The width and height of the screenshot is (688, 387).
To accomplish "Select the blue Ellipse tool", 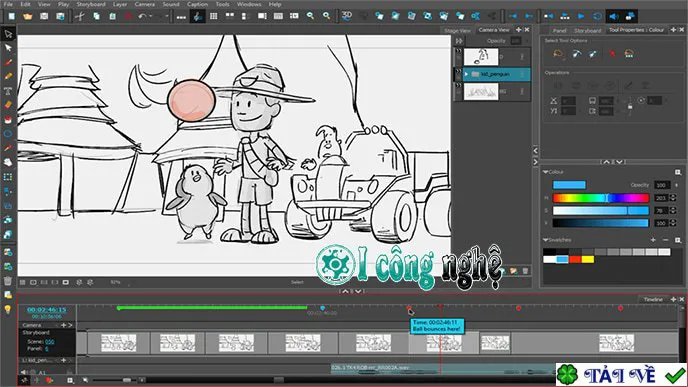I will 8,133.
